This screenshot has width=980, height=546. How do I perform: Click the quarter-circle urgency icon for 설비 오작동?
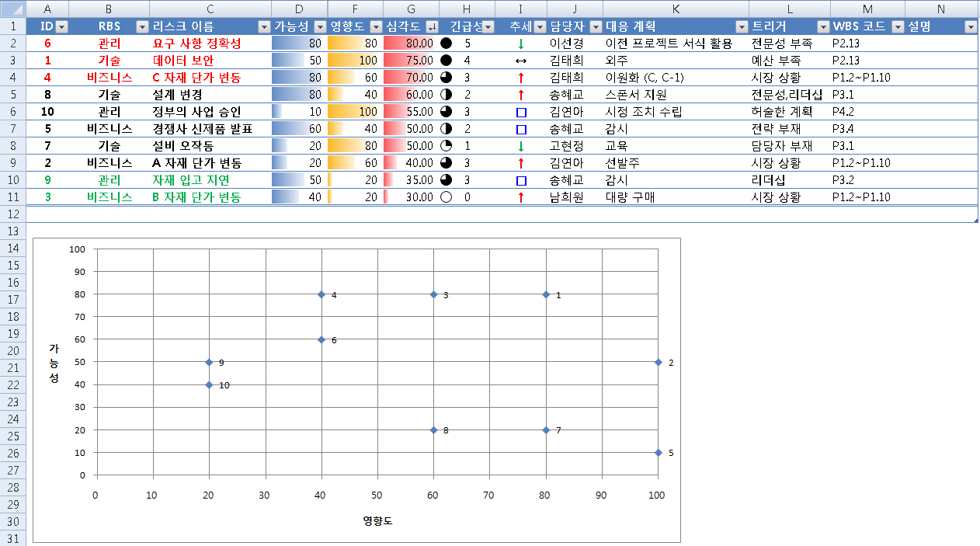[446, 146]
